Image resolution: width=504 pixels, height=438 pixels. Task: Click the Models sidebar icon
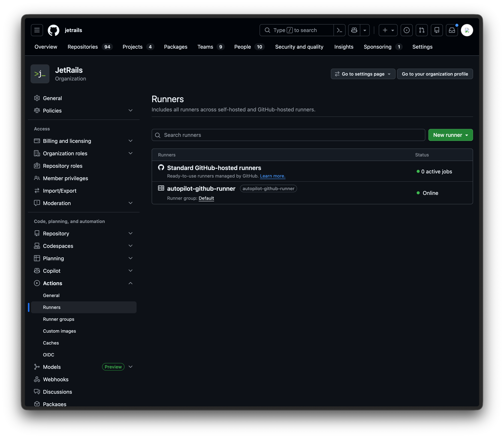point(37,367)
